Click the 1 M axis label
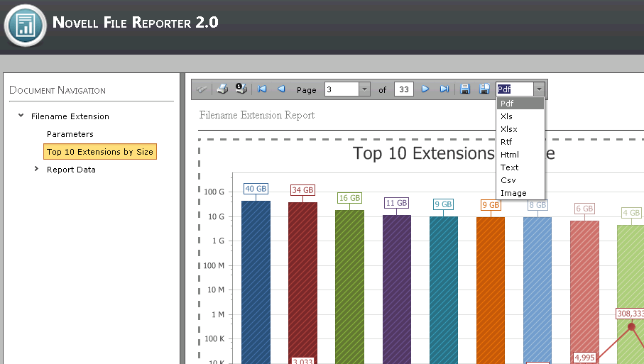 coord(218,315)
